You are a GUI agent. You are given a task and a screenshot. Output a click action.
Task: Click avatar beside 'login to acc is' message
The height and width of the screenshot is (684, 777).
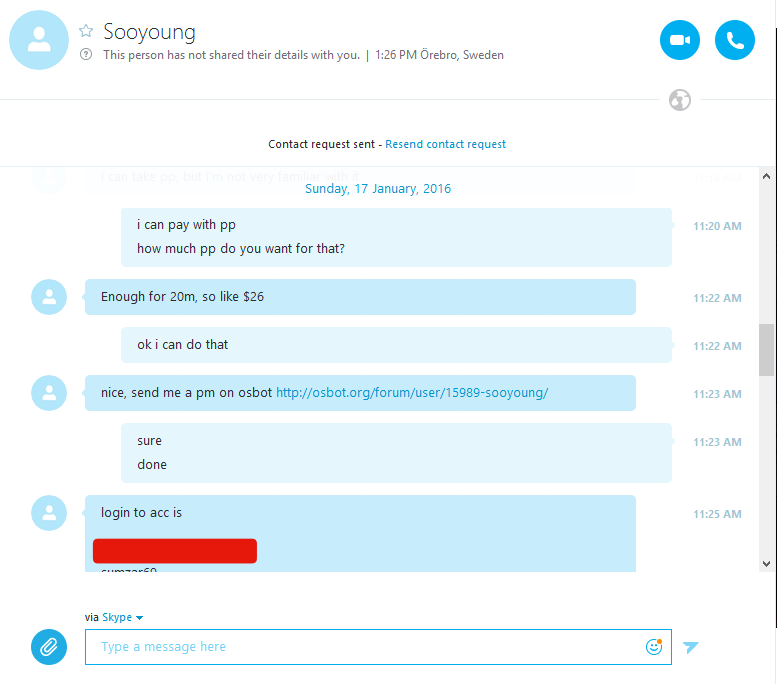point(49,513)
